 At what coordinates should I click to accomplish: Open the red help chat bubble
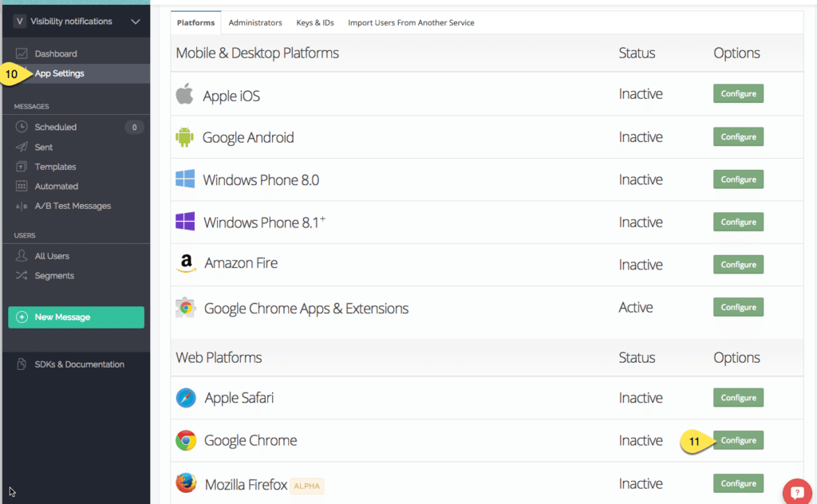[796, 492]
